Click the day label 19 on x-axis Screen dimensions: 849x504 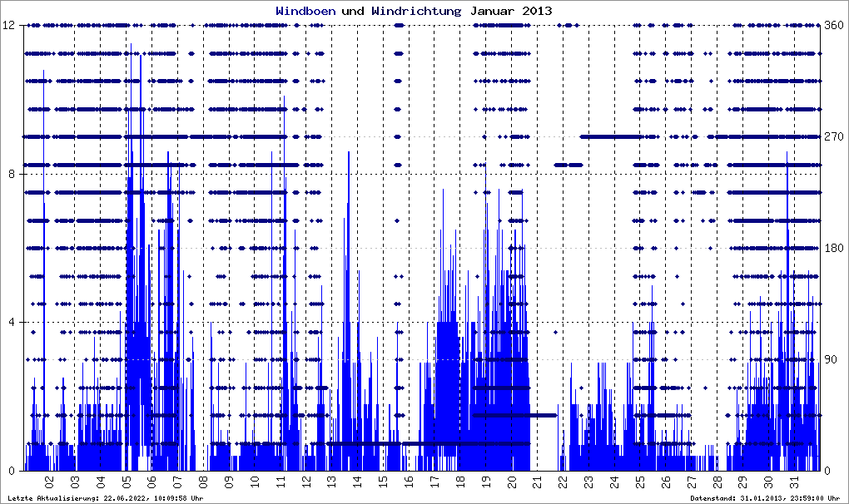486,482
